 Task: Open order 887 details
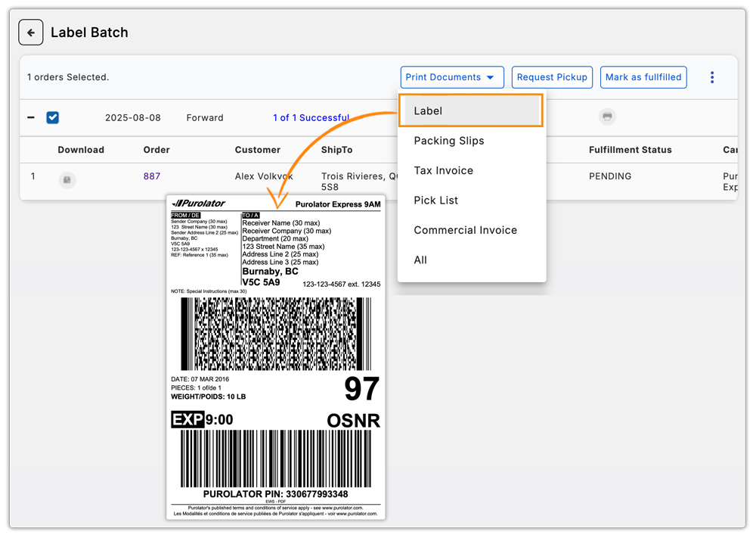(152, 176)
